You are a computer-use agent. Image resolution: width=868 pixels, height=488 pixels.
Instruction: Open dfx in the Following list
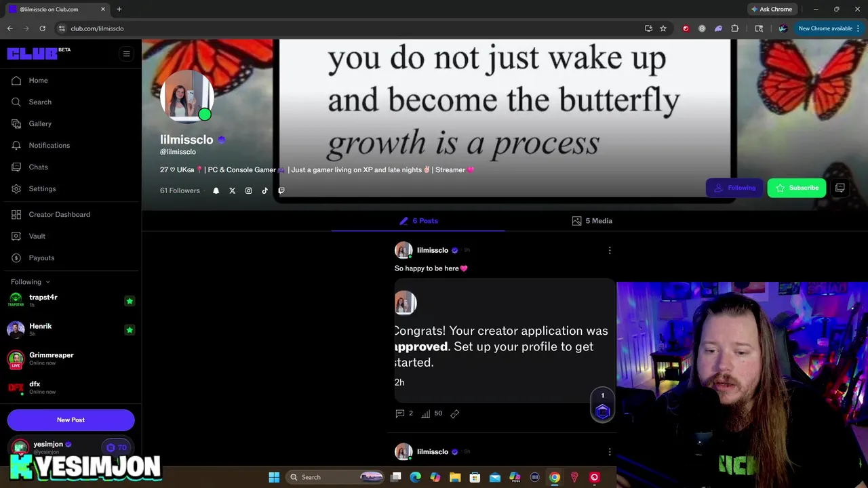click(x=35, y=384)
